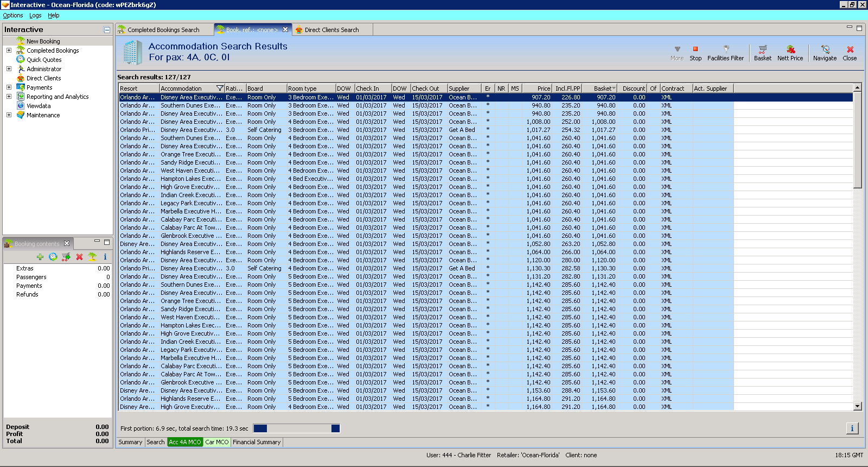The image size is (868, 467).
Task: Click the scrollbar down arrow in results
Action: [858, 406]
